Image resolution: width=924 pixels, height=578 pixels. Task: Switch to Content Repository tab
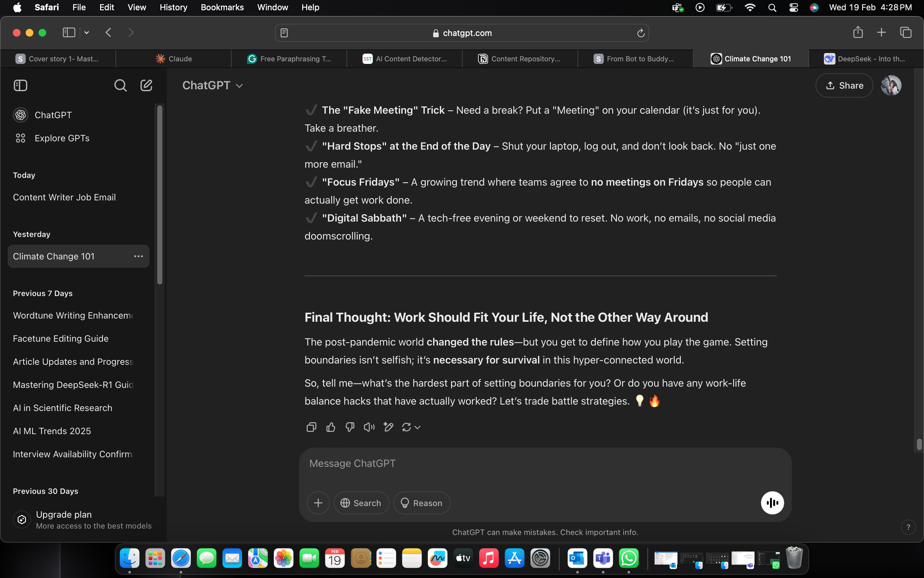tap(520, 58)
